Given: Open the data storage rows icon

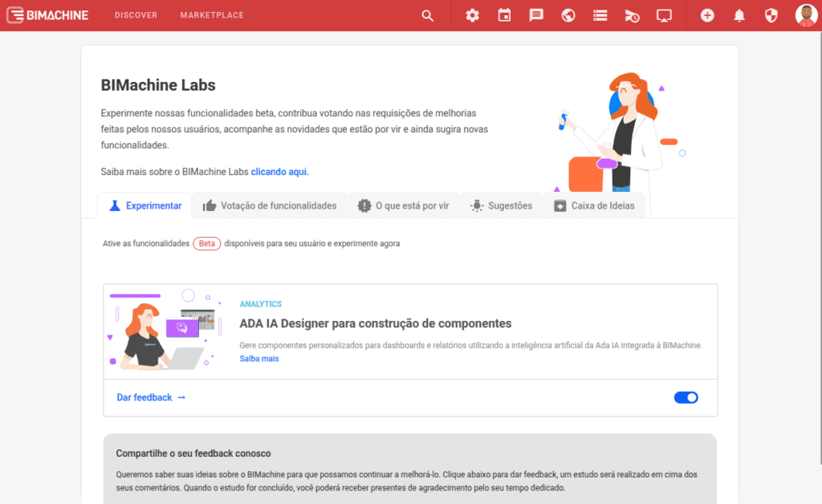Looking at the screenshot, I should pos(600,15).
